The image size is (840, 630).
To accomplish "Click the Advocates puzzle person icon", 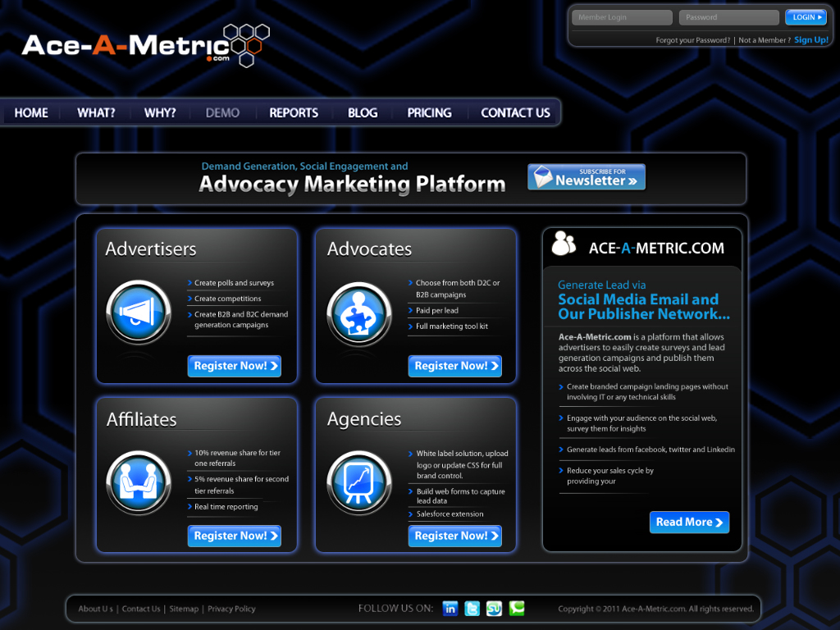I will click(x=359, y=314).
